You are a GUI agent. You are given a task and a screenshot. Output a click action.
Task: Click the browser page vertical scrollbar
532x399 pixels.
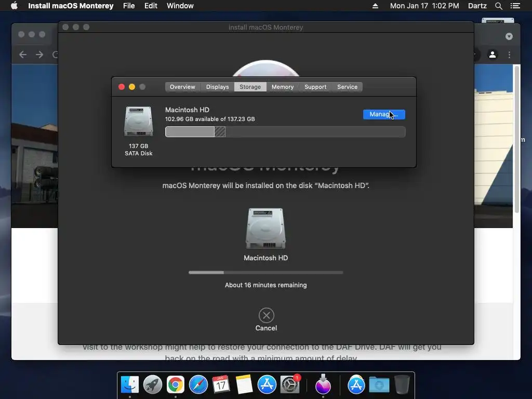point(517,139)
